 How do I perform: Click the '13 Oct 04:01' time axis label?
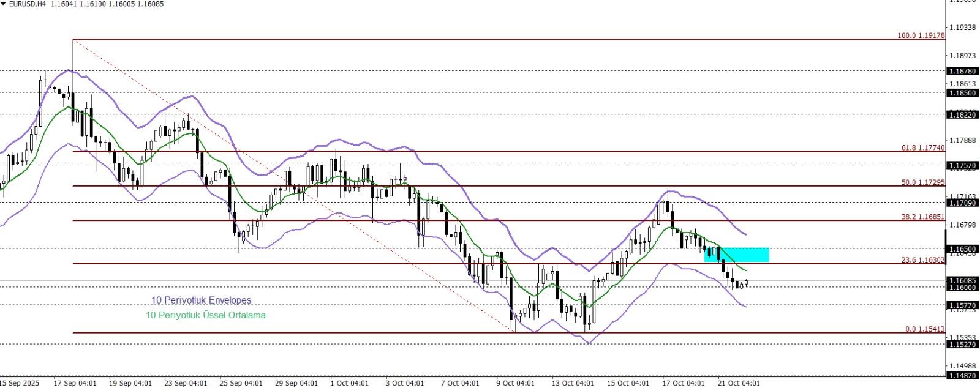pos(572,383)
